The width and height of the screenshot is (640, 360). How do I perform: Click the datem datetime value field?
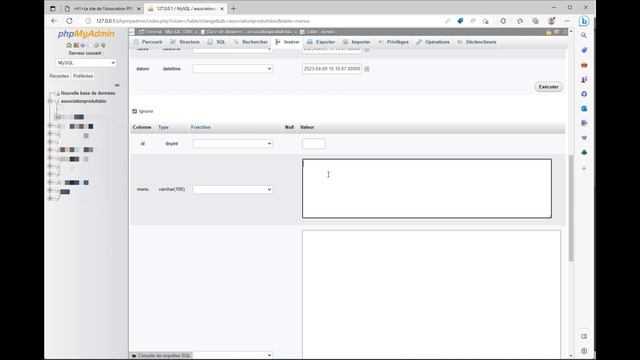tap(332, 69)
